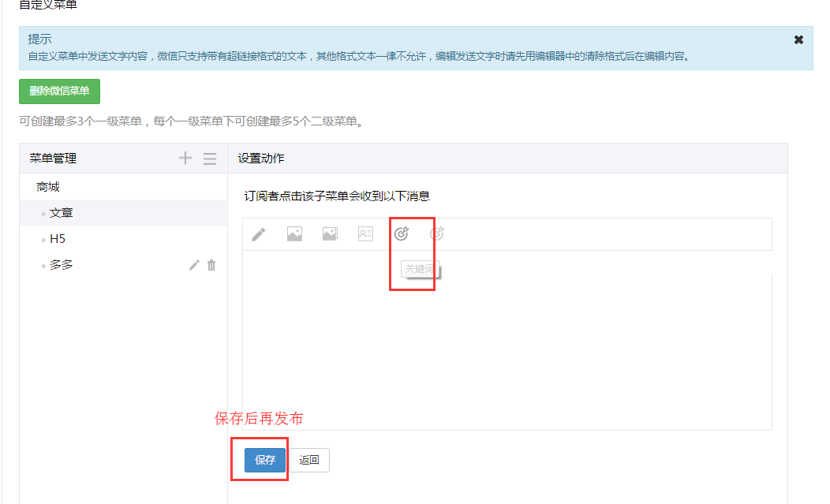The image size is (830, 504).
Task: Add a menu with the plus icon
Action: (x=185, y=159)
